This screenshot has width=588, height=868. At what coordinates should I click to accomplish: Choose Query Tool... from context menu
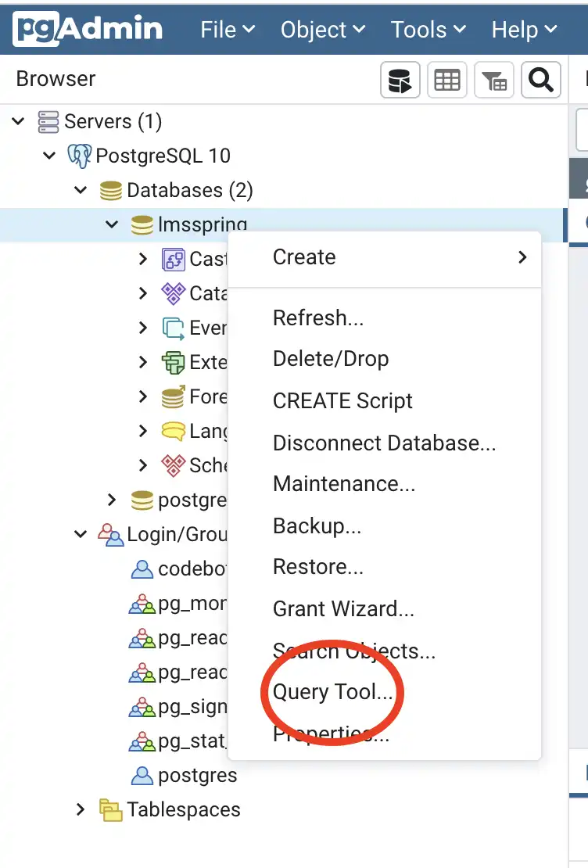332,693
